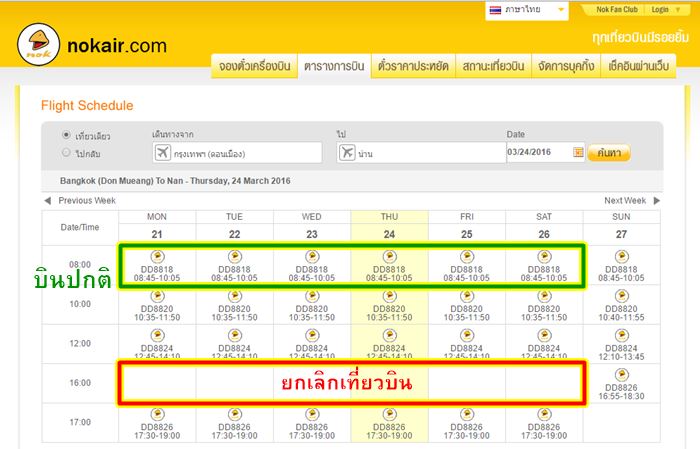The image size is (700, 449).
Task: Select Tuesday 22 DD8824 flight icon
Action: coord(234,336)
